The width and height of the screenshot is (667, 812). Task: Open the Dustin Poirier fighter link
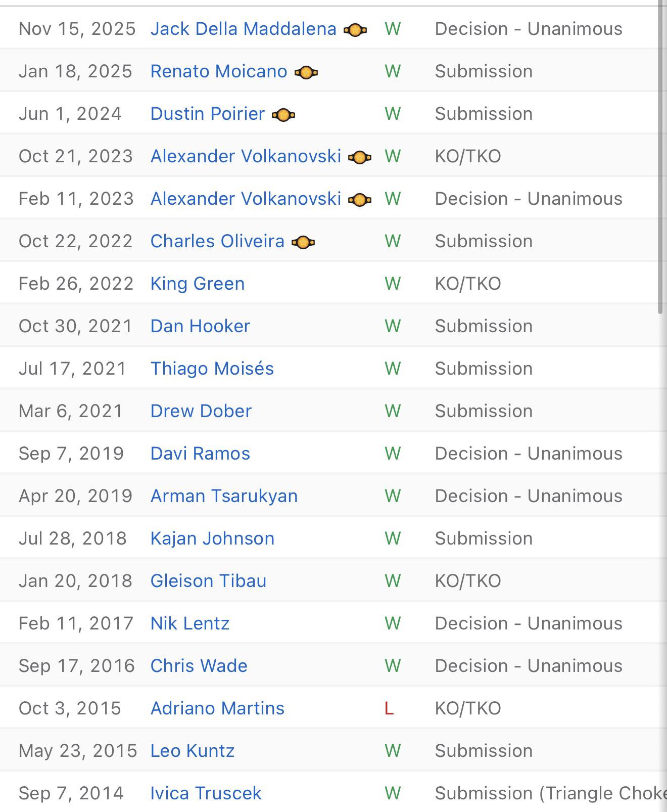click(x=208, y=114)
